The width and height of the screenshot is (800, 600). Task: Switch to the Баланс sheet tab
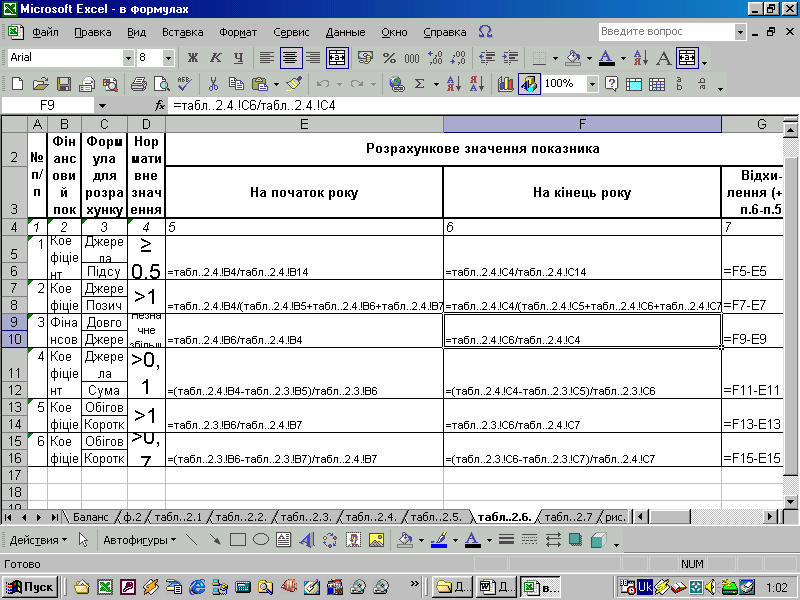click(90, 517)
